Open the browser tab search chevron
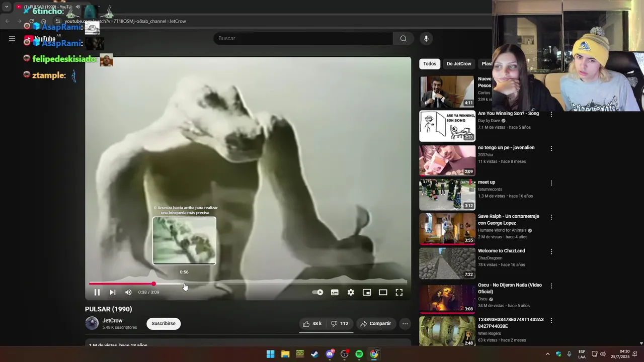This screenshot has width=644, height=362. point(7,7)
